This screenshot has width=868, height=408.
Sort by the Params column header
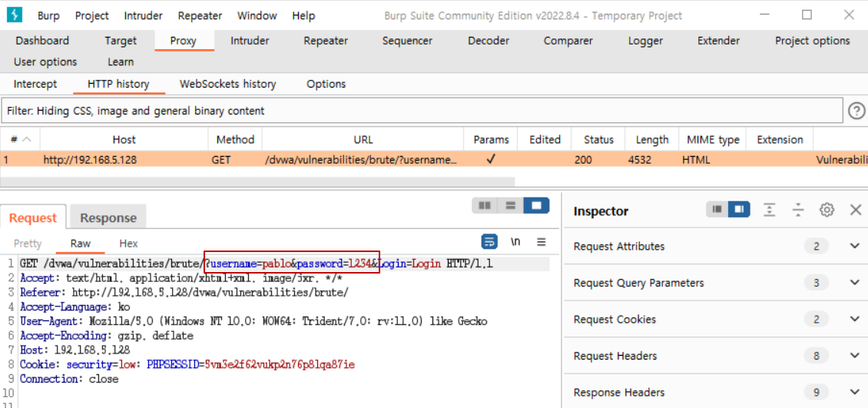[x=491, y=140]
